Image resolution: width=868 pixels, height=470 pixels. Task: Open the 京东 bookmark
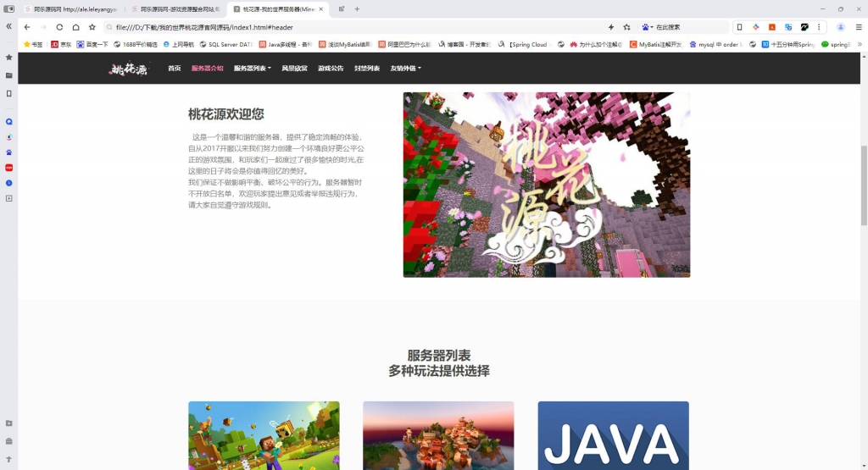click(x=61, y=44)
